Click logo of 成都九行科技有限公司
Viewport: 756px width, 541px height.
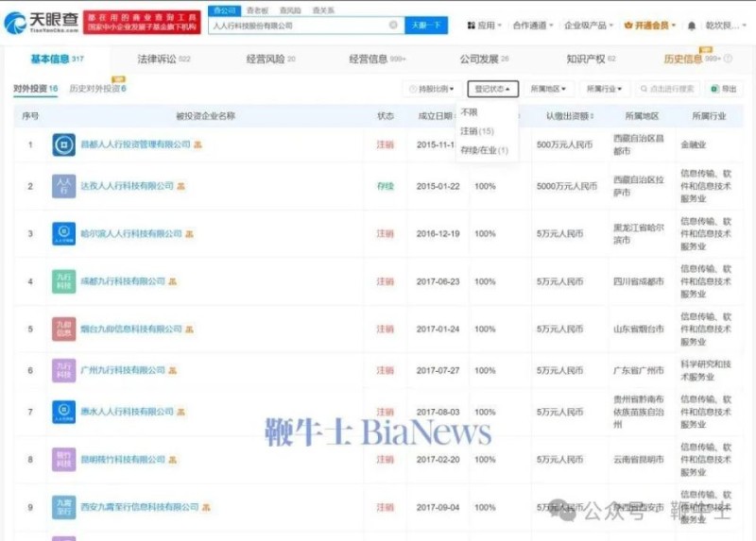63,281
